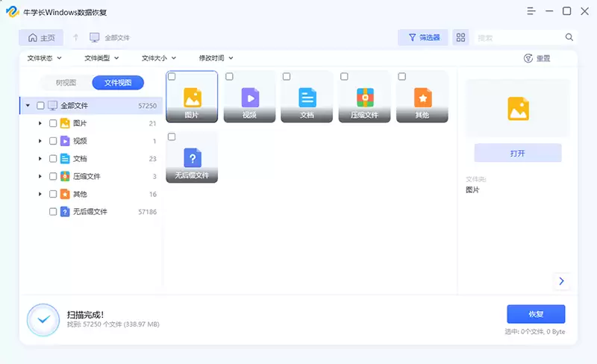
Task: Open the hamburger menu in title bar
Action: (531, 11)
